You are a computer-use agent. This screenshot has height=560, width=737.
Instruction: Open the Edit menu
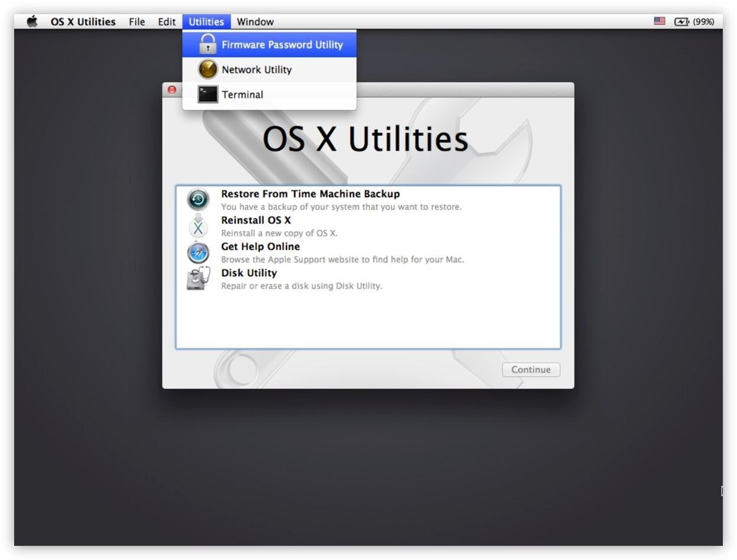click(x=167, y=22)
